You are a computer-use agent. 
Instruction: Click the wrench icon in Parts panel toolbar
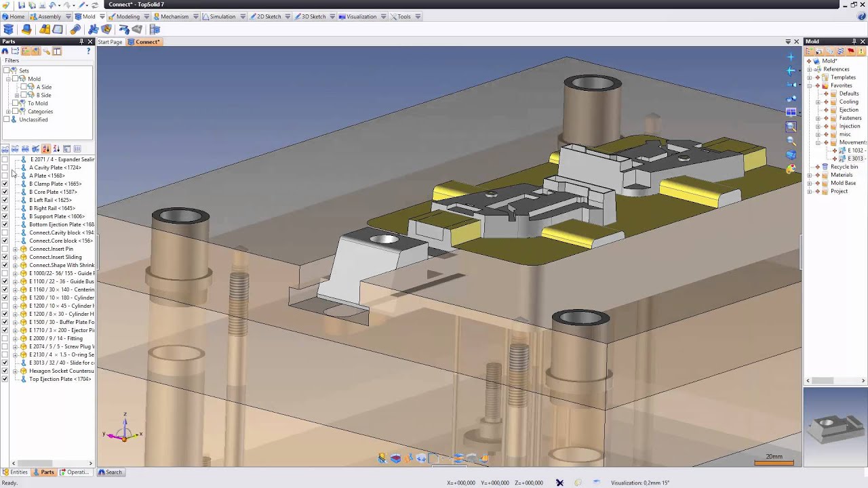46,52
